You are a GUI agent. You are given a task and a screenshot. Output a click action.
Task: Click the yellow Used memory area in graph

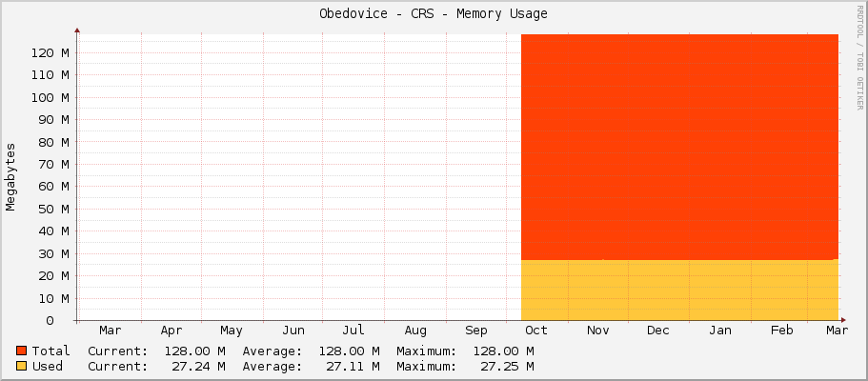[679, 290]
